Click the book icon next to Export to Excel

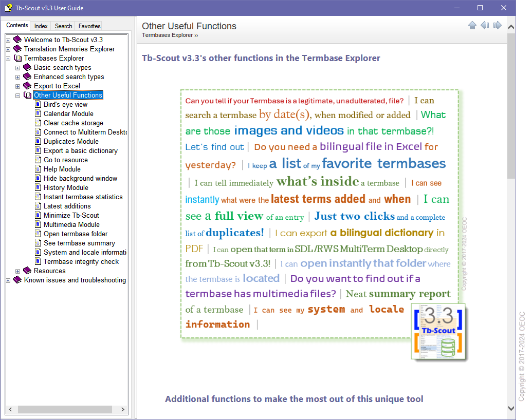[27, 86]
